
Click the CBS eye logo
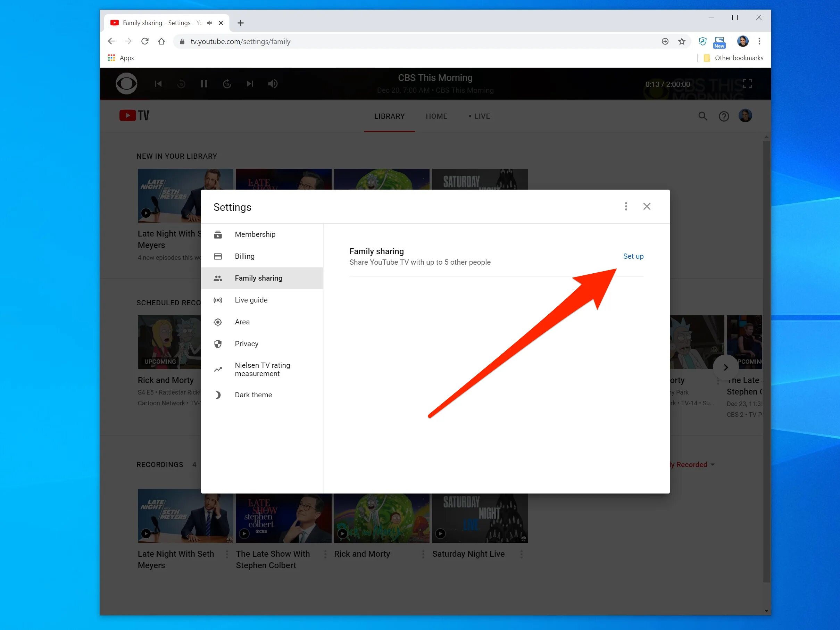(x=126, y=84)
